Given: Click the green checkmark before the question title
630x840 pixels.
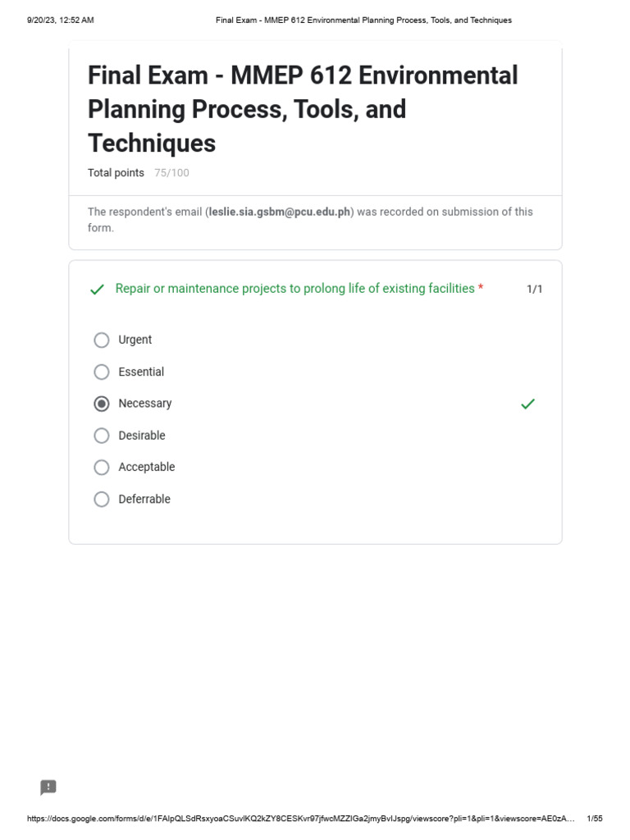Looking at the screenshot, I should [97, 290].
